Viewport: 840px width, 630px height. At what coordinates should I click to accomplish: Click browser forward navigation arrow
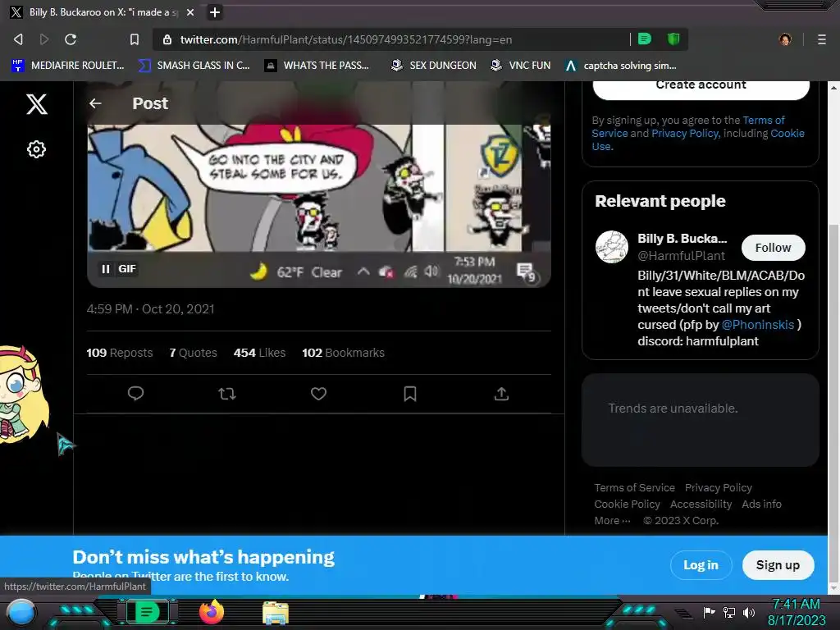pos(44,39)
